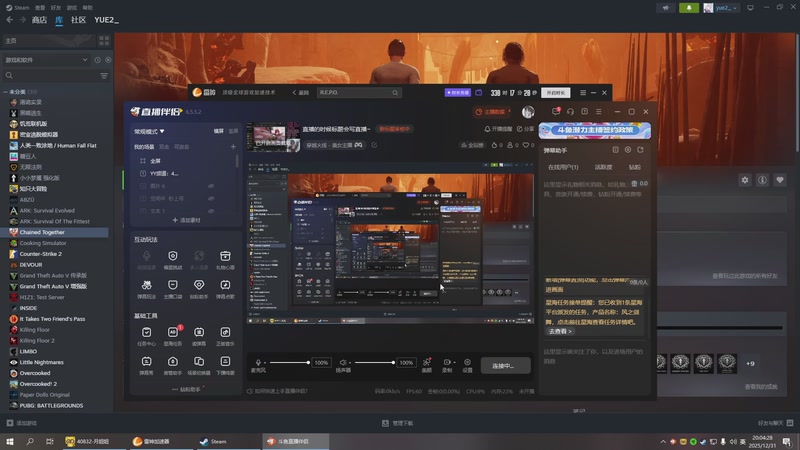Open the microphone device dropdown arrow

click(x=265, y=363)
